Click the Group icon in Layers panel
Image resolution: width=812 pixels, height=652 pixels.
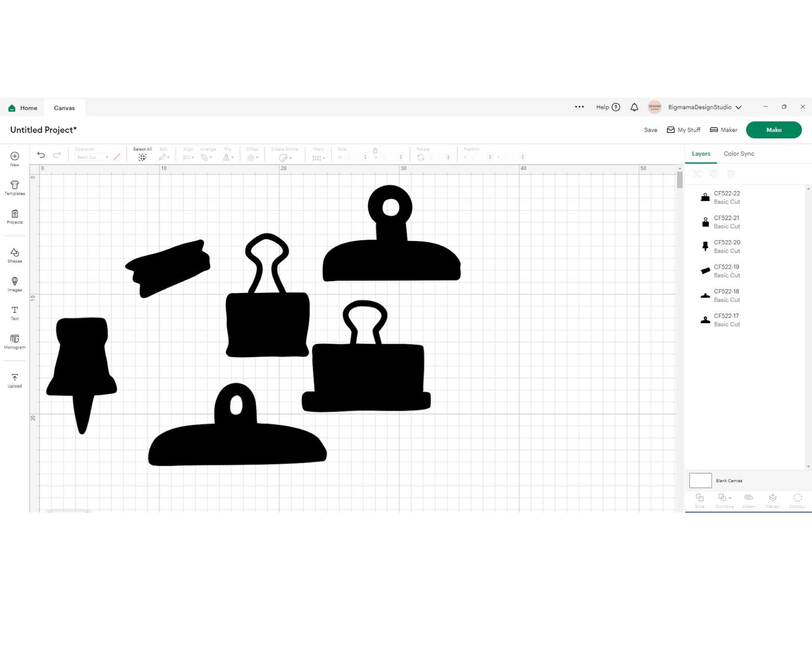point(697,174)
